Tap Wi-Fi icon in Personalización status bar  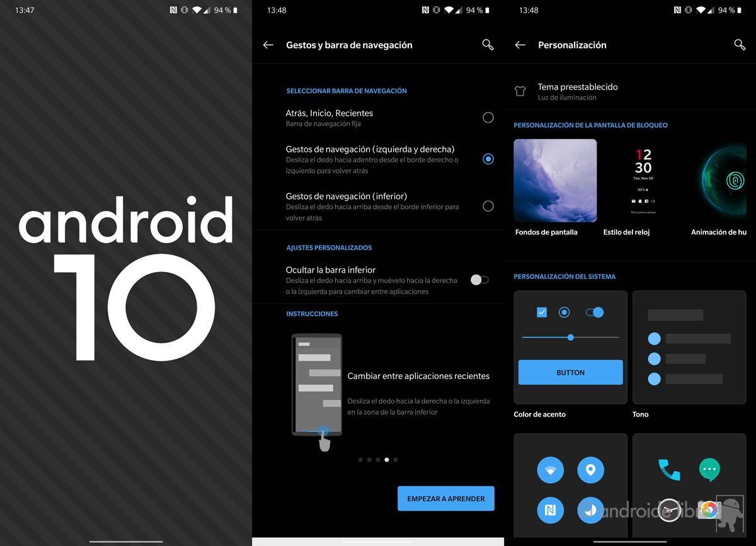click(x=701, y=11)
